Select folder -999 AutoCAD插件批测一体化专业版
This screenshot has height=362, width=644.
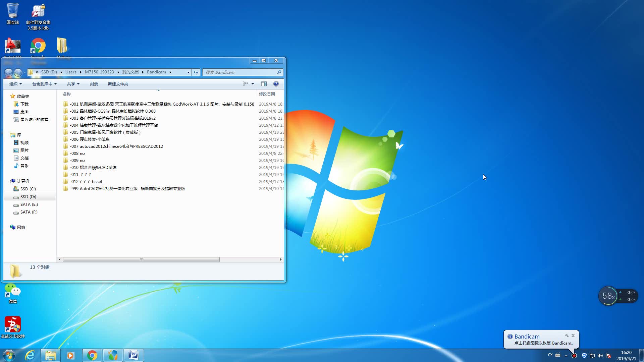(x=124, y=188)
